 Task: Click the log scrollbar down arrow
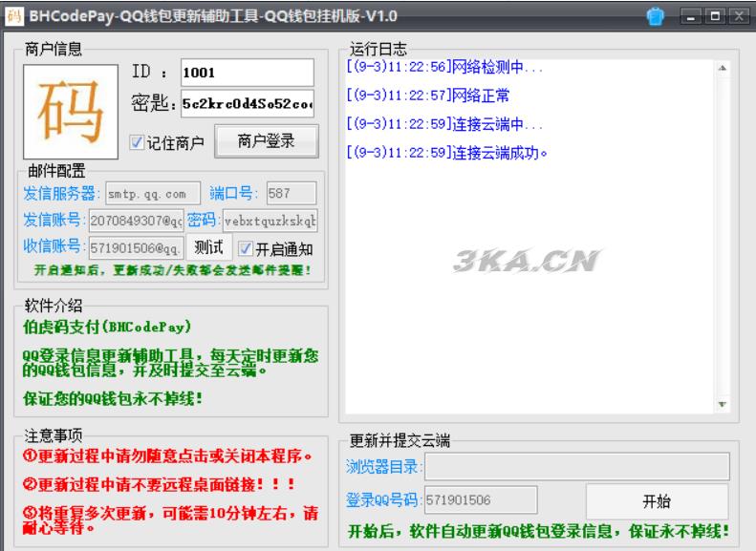(722, 404)
